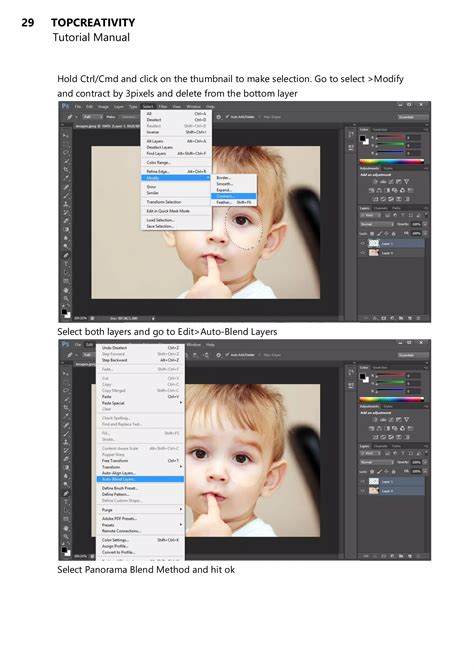Switch to Paths tab, Edit-menu screenshot
The image size is (474, 670).
[396, 446]
